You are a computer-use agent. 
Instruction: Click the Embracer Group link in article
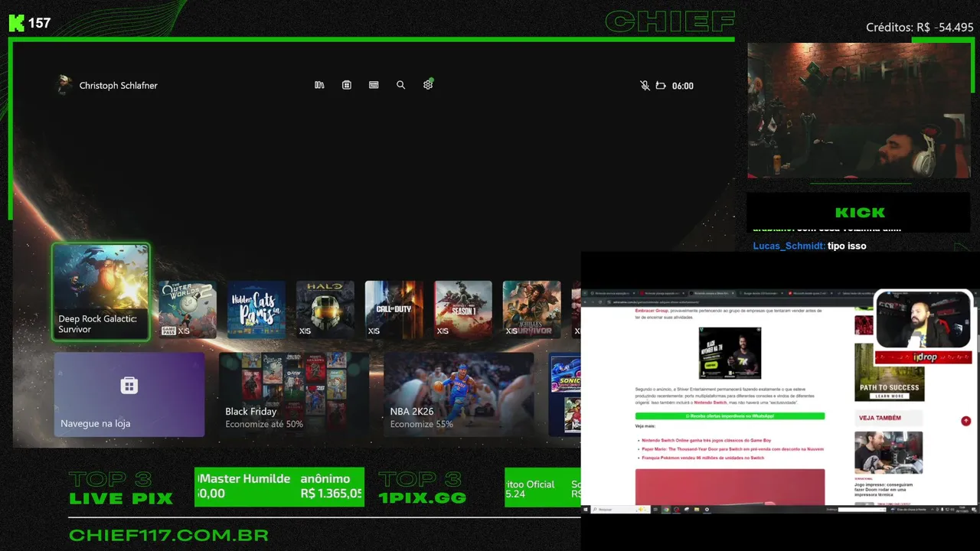pos(653,311)
